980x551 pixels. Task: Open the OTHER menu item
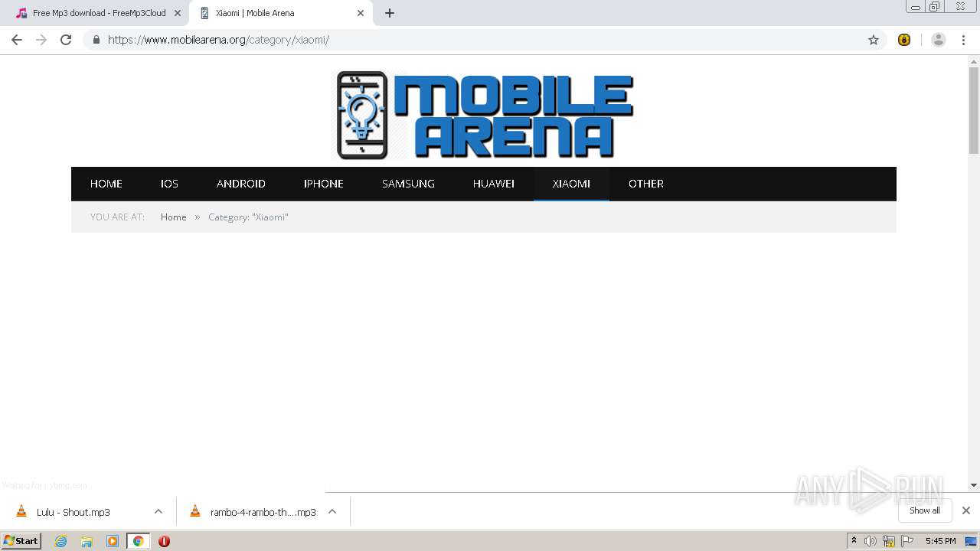coord(646,184)
